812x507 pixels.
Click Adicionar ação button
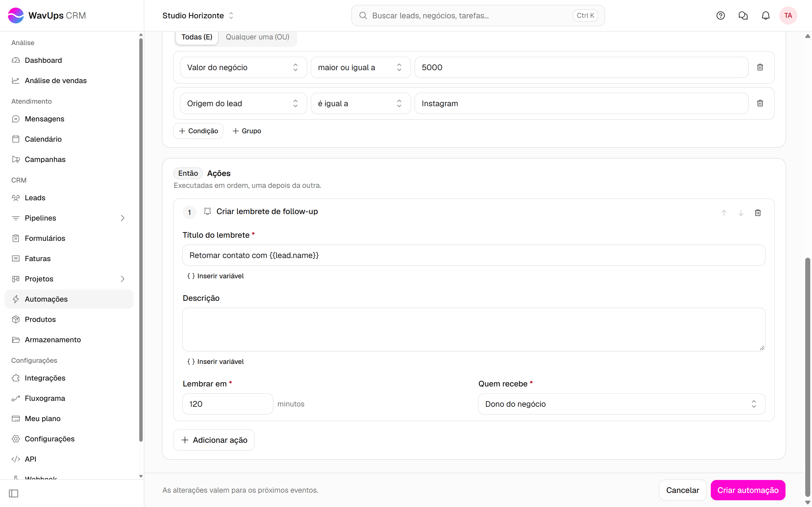[x=214, y=440]
